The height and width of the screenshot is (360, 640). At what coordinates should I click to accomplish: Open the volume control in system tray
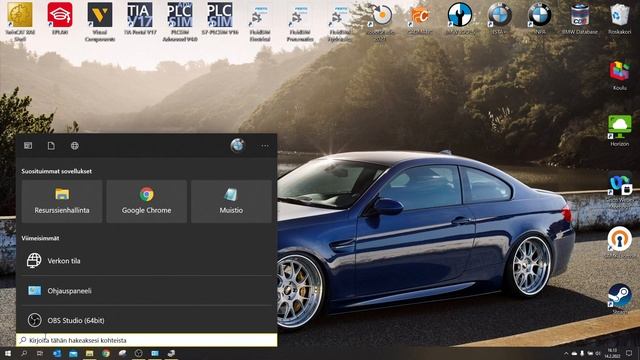(x=598, y=353)
